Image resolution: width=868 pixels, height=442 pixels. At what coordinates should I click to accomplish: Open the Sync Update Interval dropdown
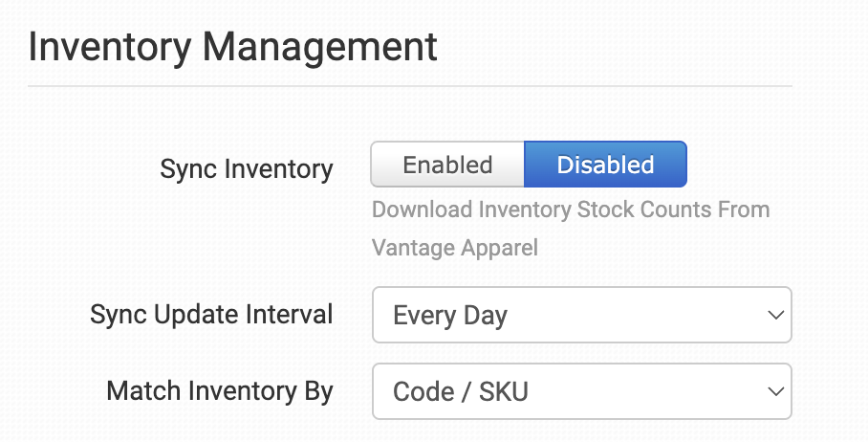[x=581, y=315]
